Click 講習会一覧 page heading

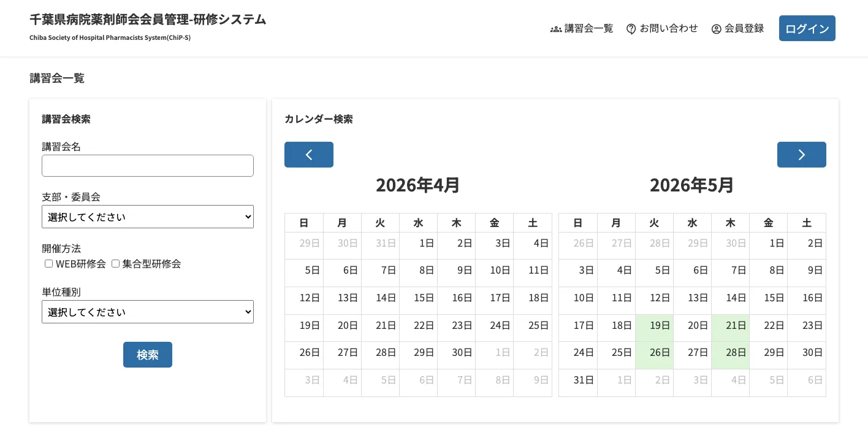pyautogui.click(x=57, y=79)
